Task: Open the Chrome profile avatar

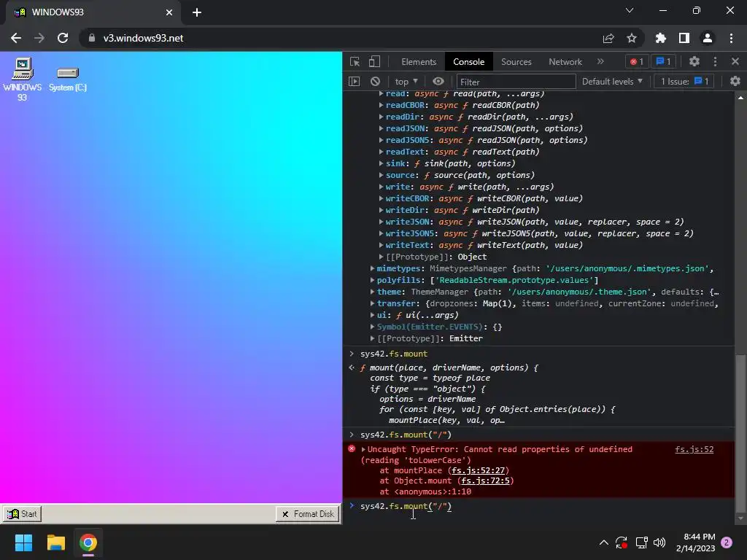Action: [x=708, y=38]
